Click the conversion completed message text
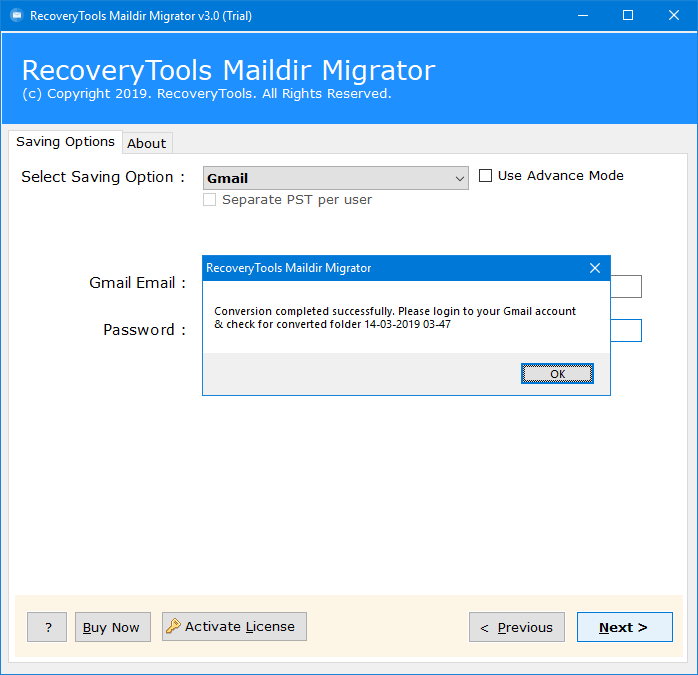This screenshot has width=698, height=675. point(395,317)
